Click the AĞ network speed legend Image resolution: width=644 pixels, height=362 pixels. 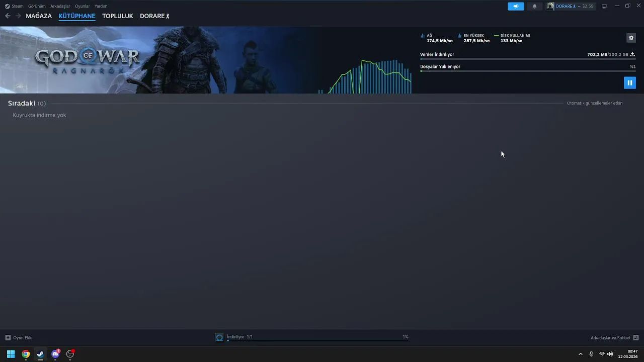437,38
